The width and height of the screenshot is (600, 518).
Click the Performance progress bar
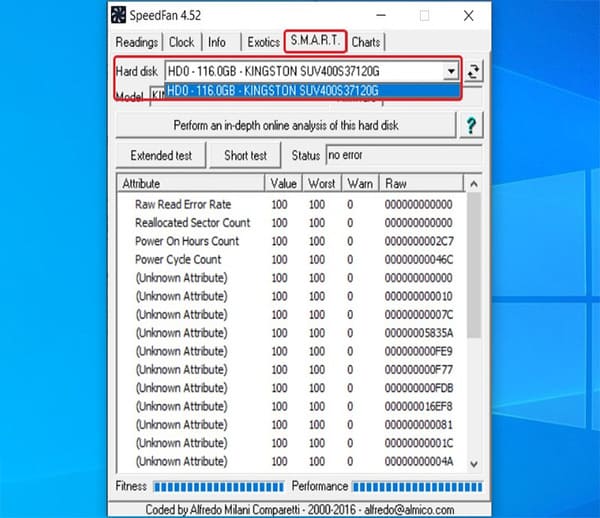click(x=417, y=487)
